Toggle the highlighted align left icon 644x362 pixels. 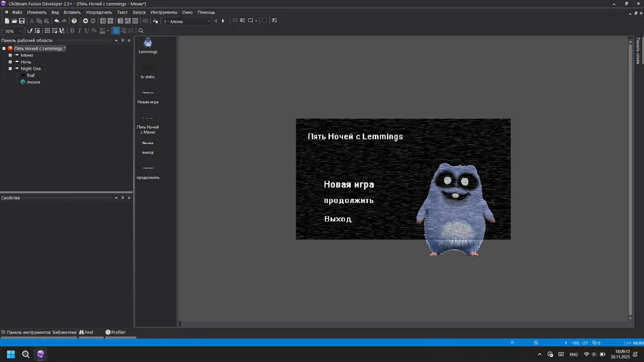pos(116,31)
